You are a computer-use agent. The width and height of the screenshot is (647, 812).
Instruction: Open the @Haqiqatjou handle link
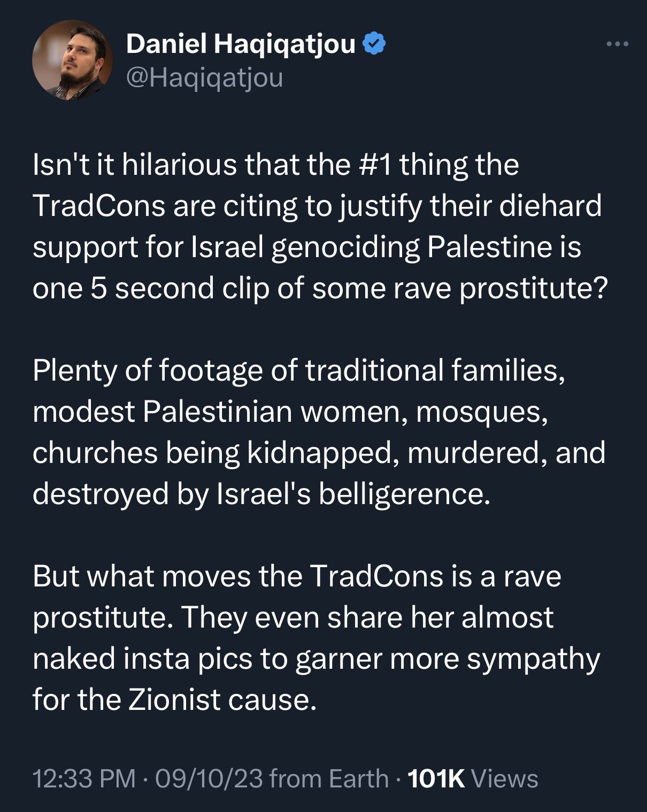click(204, 78)
